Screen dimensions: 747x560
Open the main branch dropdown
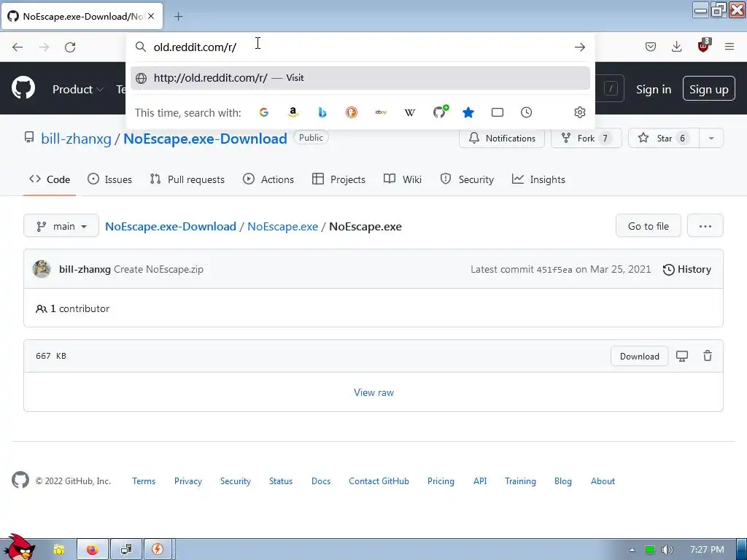(x=61, y=226)
